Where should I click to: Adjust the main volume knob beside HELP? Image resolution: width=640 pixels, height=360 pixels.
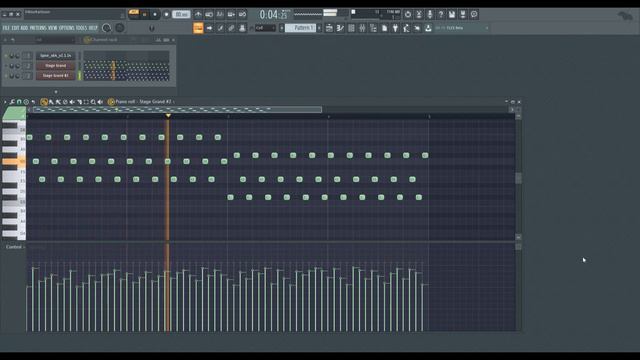(x=107, y=28)
